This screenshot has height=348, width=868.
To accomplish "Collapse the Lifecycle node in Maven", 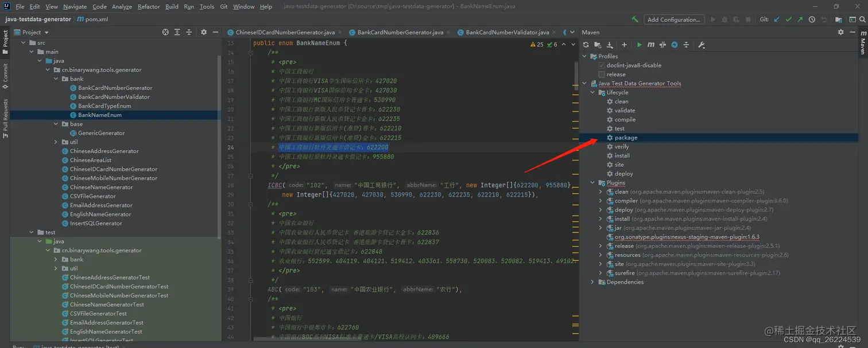I will [592, 92].
